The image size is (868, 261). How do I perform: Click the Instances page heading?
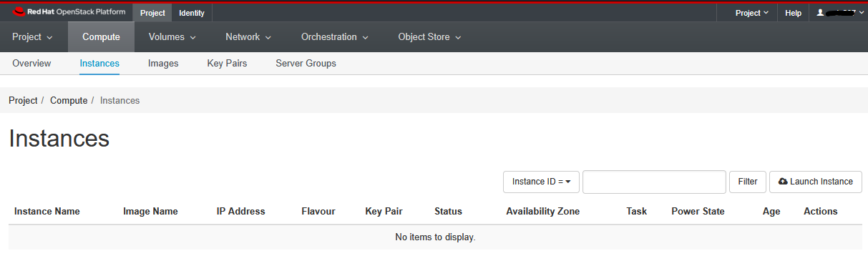[59, 139]
